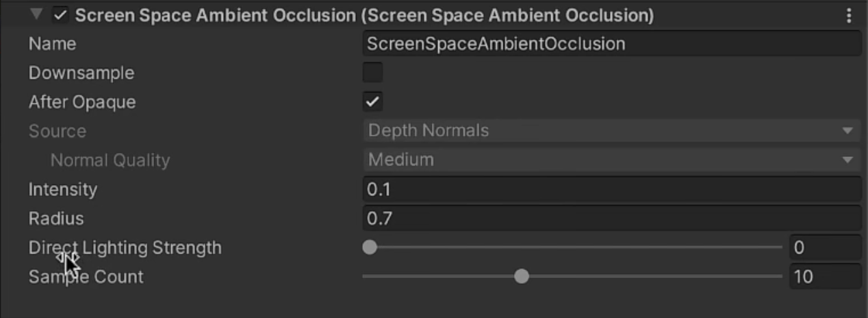Click the Direct Lighting Strength slider handle
Viewport: 868px width, 318px height.
[370, 247]
